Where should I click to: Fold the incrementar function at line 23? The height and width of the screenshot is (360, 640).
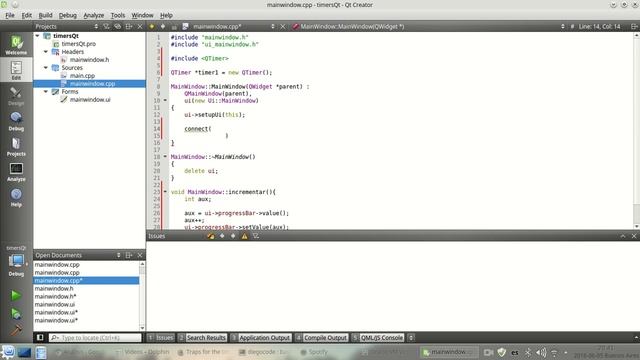click(165, 191)
